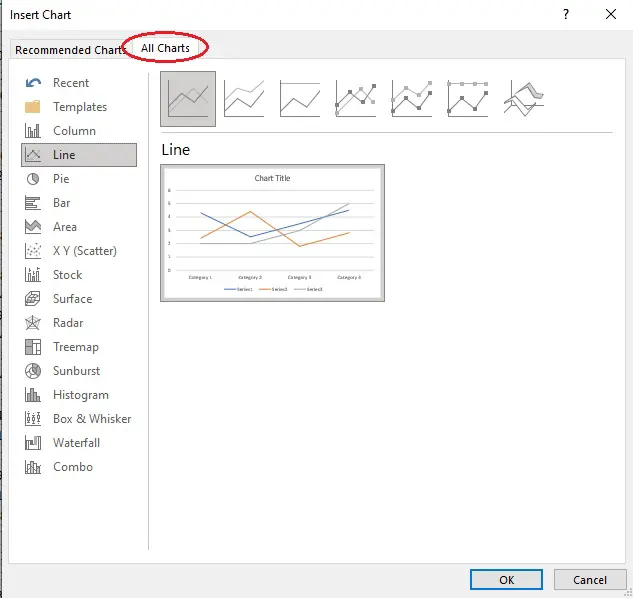Image resolution: width=633 pixels, height=598 pixels.
Task: Select the Histogram chart type
Action: pyautogui.click(x=79, y=395)
